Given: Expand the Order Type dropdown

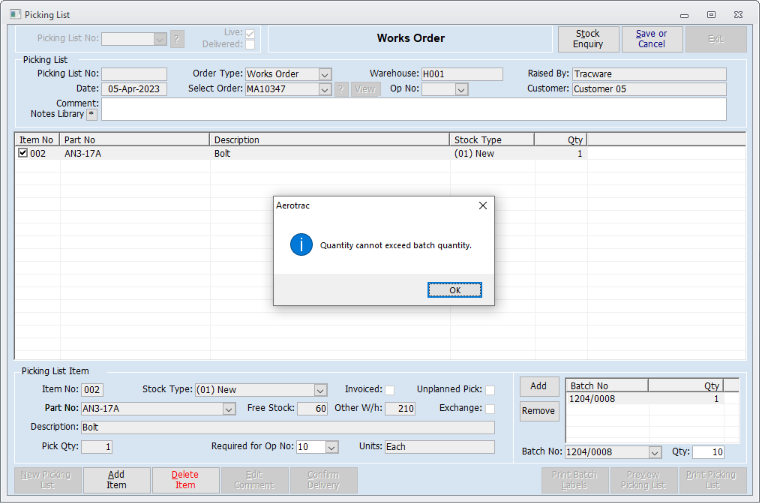Looking at the screenshot, I should point(325,74).
